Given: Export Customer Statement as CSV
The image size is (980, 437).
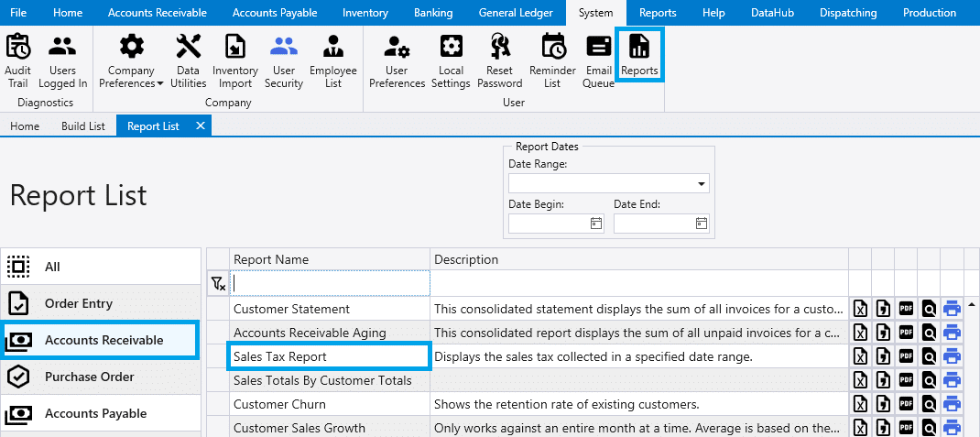Looking at the screenshot, I should pyautogui.click(x=883, y=309).
